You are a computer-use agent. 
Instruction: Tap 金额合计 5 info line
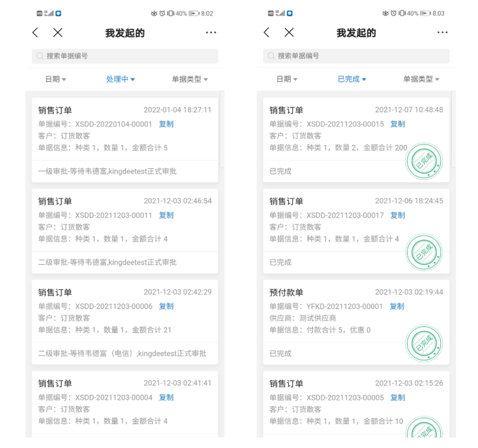point(103,148)
